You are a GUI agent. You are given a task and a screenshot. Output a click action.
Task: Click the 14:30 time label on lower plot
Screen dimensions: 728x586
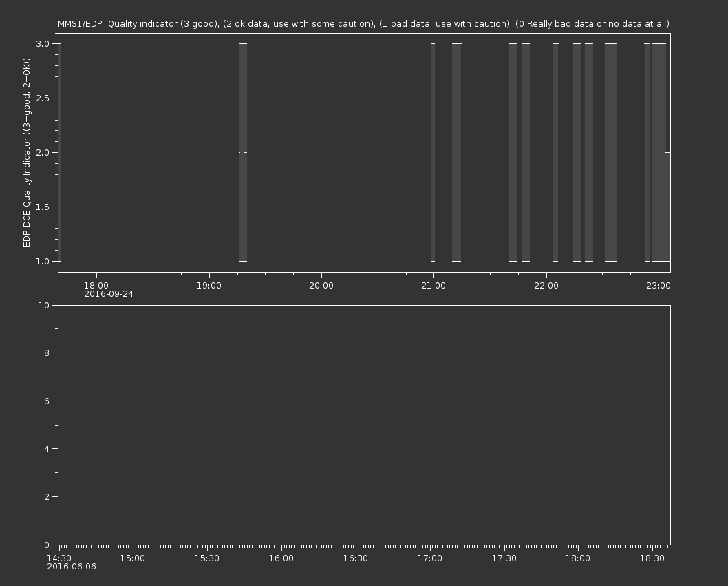click(59, 558)
